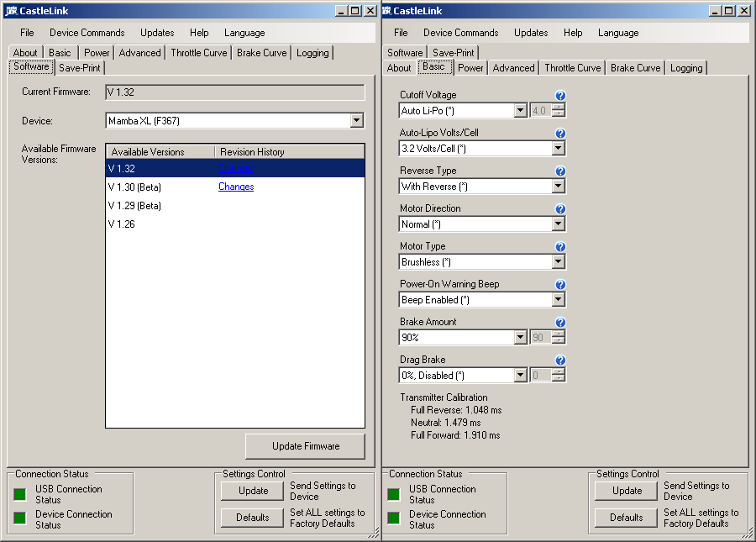The width and height of the screenshot is (756, 542).
Task: Expand the Device dropdown Mamba XL (F367)
Action: point(356,120)
